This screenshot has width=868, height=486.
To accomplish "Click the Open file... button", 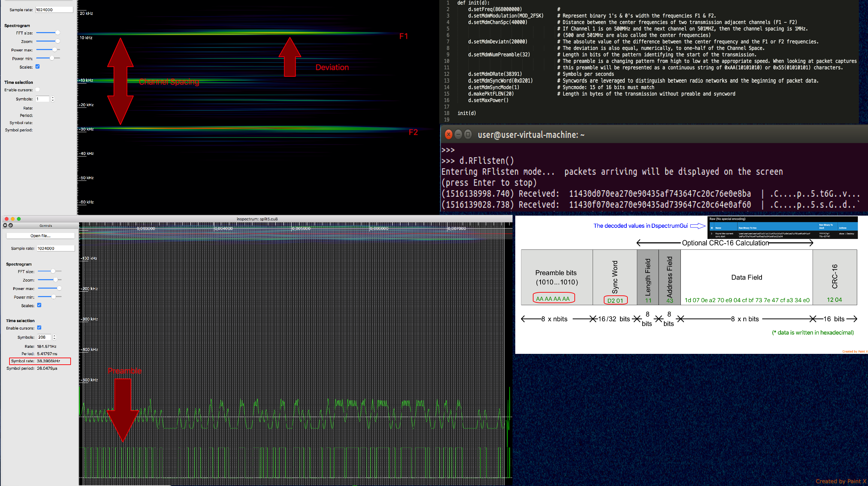I will click(x=40, y=236).
